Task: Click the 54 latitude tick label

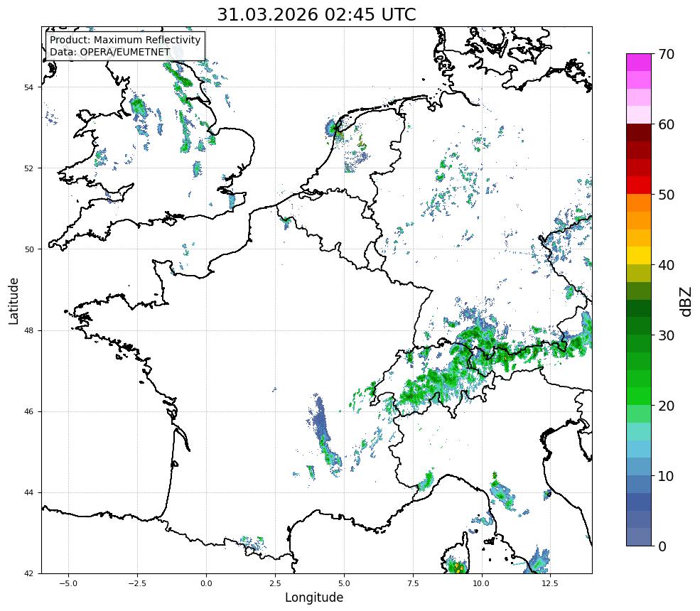Action: point(29,87)
